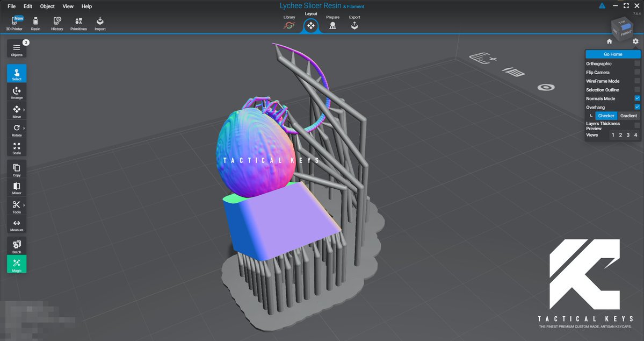
Task: Open the 3D Printer settings
Action: click(15, 24)
